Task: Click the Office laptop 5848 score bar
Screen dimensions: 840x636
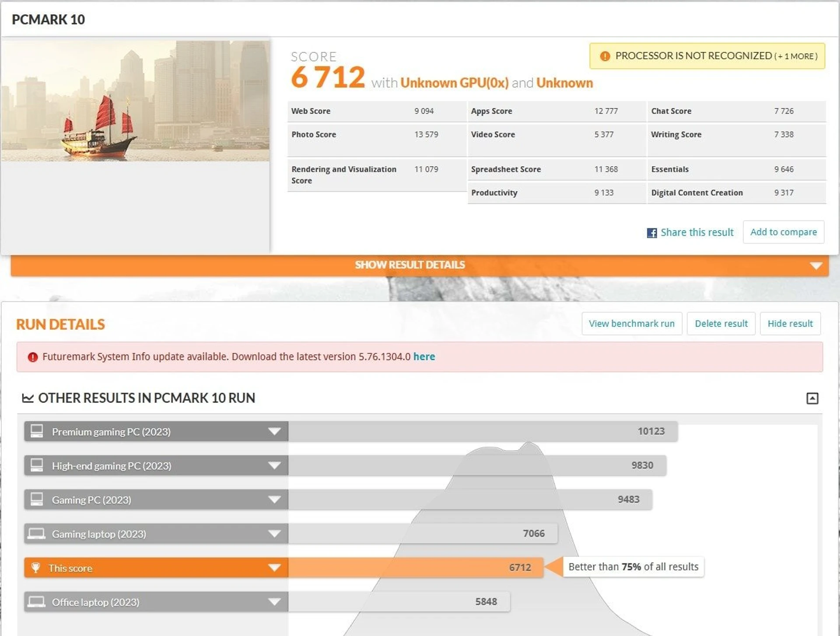Action: coord(399,602)
